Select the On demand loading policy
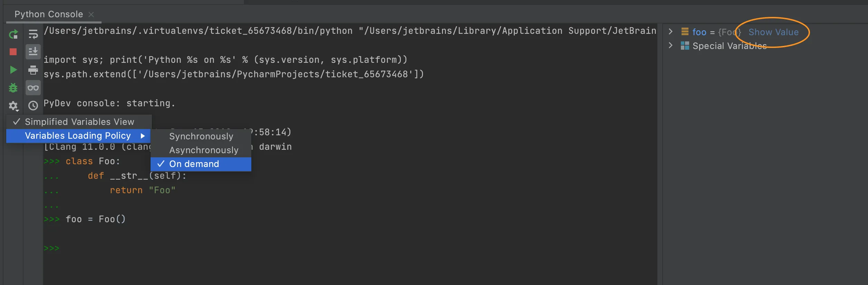The width and height of the screenshot is (868, 285). (194, 164)
